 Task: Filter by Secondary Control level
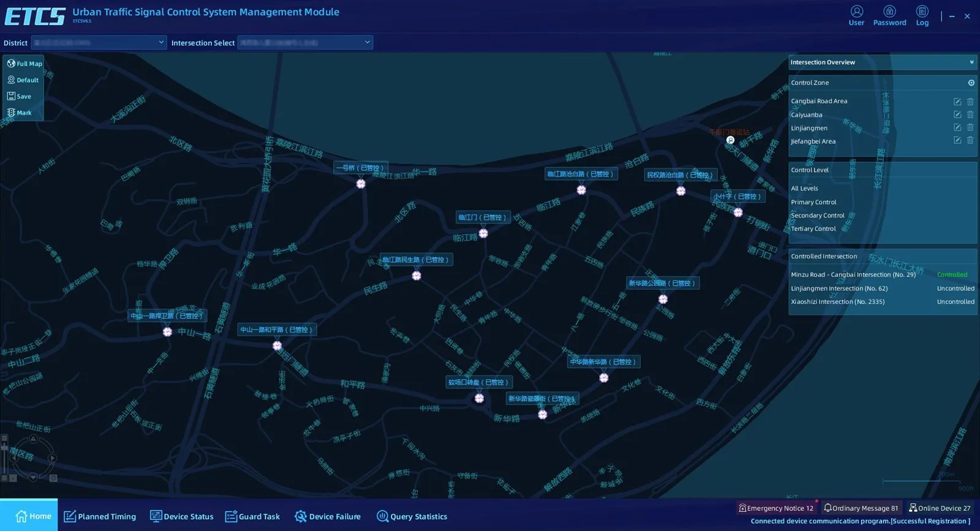pyautogui.click(x=818, y=216)
